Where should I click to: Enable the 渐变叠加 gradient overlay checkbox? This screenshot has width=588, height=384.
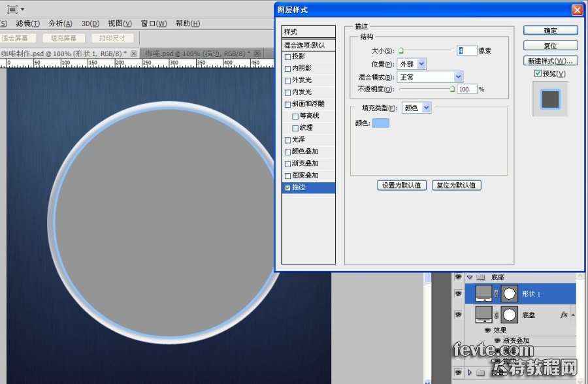[x=287, y=165]
